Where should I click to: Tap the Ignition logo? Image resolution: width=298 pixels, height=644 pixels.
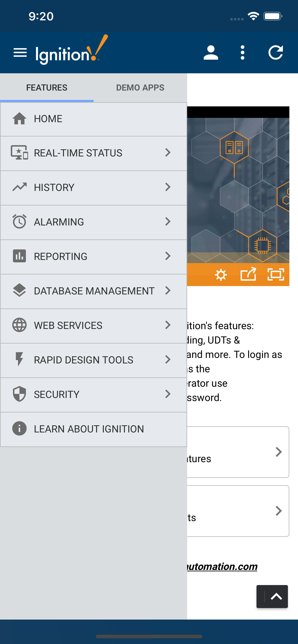pyautogui.click(x=72, y=50)
